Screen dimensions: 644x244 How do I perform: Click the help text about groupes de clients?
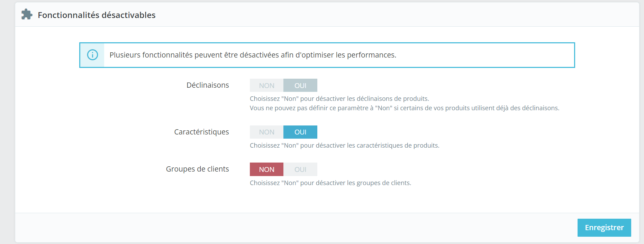[x=330, y=183]
